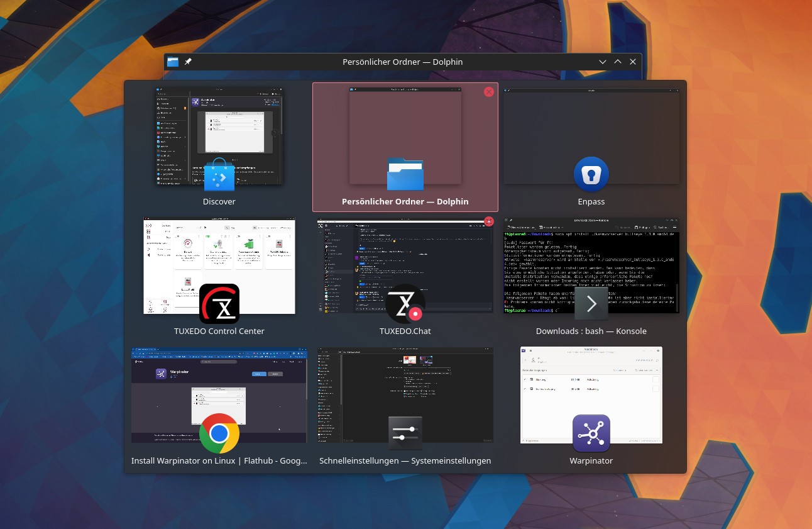Click "Install Warpinator on Linux | Flathub" label
Screen dimensions: 812x529
[219, 461]
